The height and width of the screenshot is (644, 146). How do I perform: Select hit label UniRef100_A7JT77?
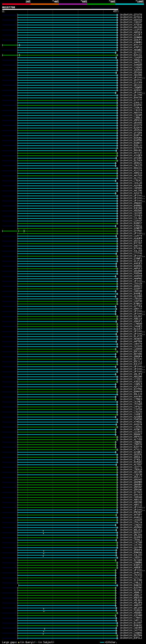click(131, 100)
